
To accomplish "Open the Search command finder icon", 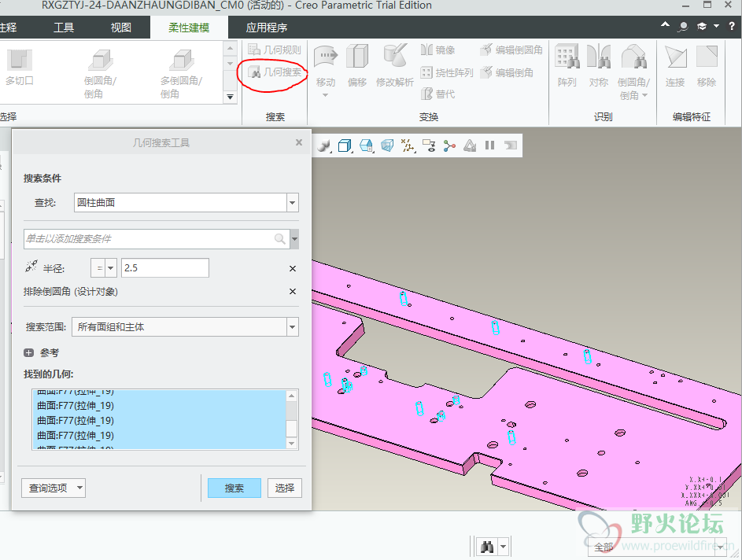I will (683, 27).
